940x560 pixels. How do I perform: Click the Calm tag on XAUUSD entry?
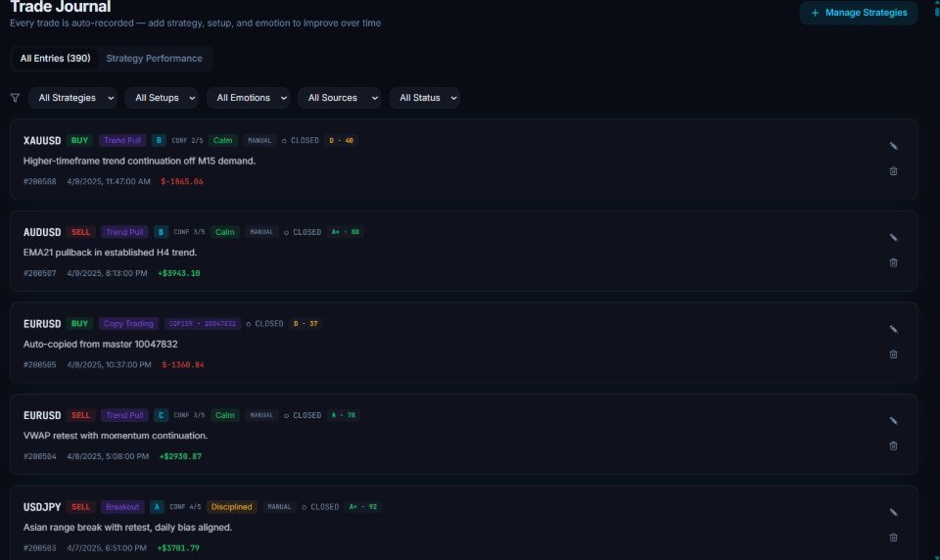pos(223,140)
